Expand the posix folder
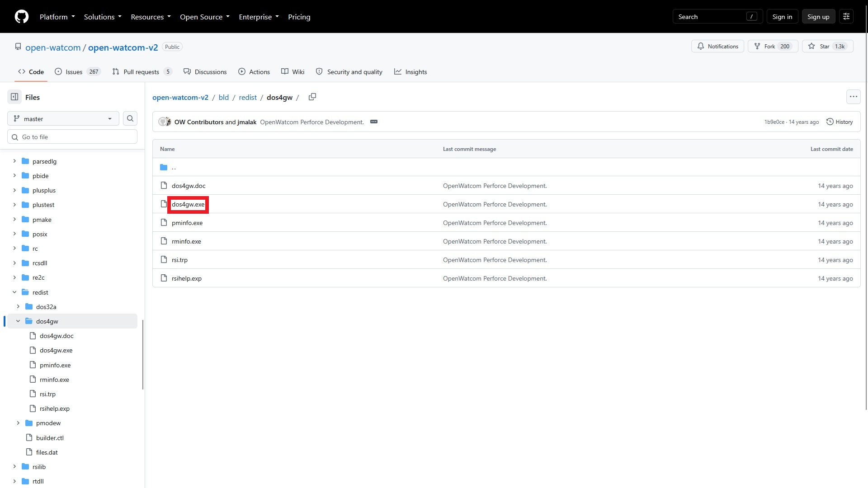This screenshot has width=868, height=488. [14, 234]
